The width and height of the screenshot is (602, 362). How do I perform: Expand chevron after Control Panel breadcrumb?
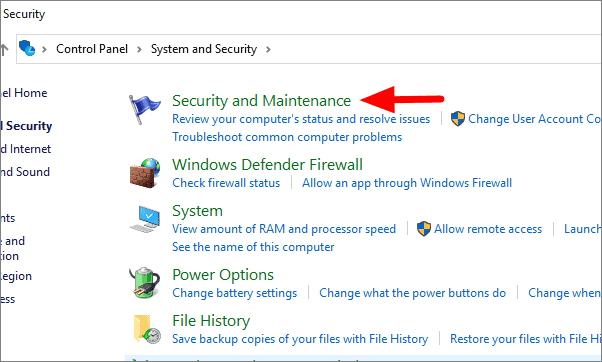[139, 50]
